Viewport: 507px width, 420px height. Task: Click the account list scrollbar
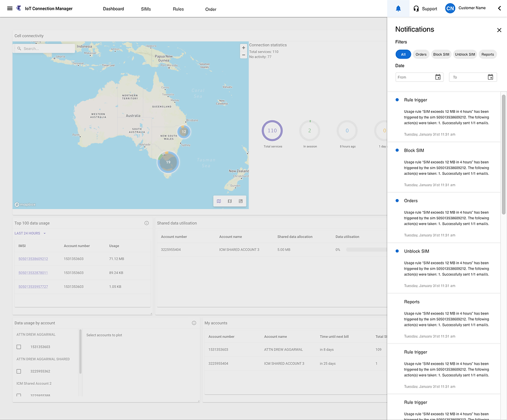coord(80,351)
